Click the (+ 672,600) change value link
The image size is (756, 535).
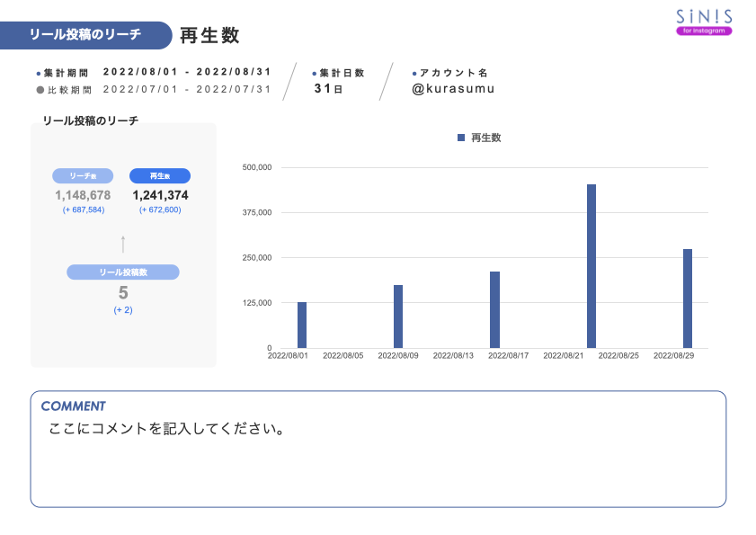158,209
